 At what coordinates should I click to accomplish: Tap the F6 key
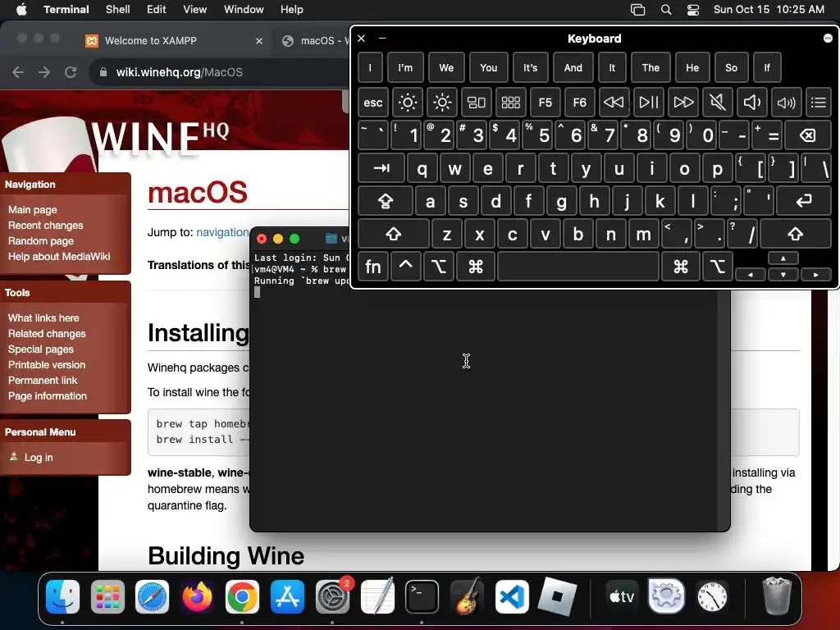[579, 102]
